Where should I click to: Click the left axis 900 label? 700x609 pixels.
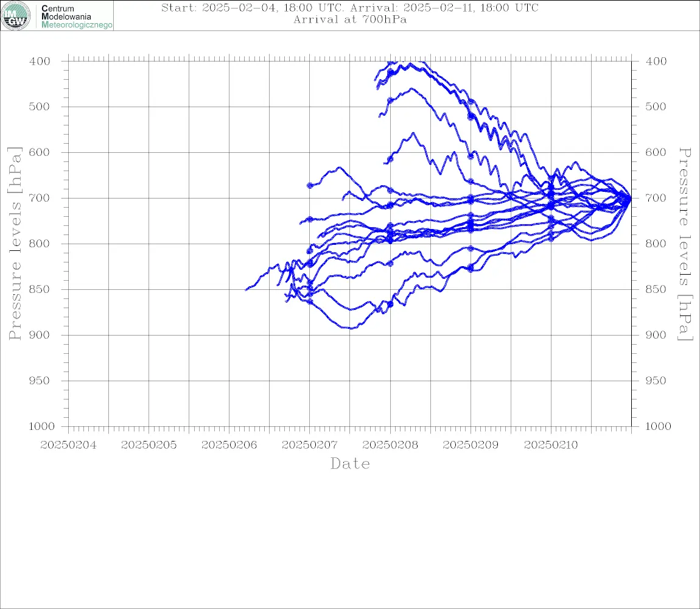[40, 335]
